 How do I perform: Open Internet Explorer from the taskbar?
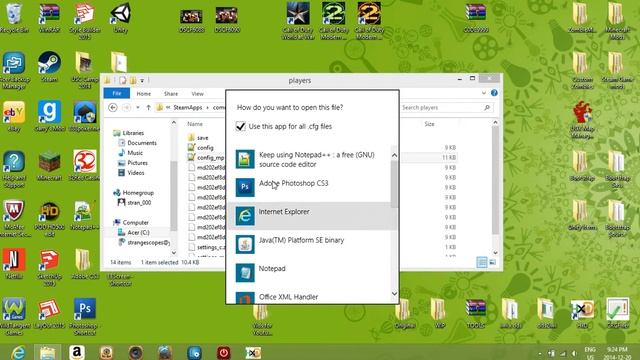[18, 352]
